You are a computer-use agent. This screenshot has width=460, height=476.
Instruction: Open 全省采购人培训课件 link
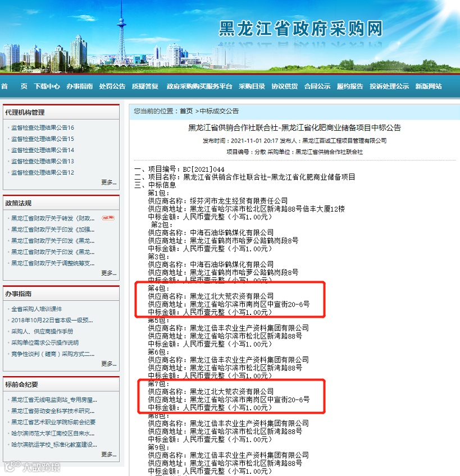(x=37, y=309)
